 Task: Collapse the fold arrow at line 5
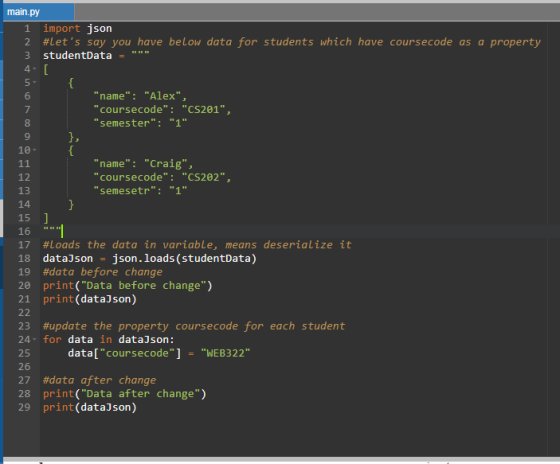pyautogui.click(x=35, y=82)
